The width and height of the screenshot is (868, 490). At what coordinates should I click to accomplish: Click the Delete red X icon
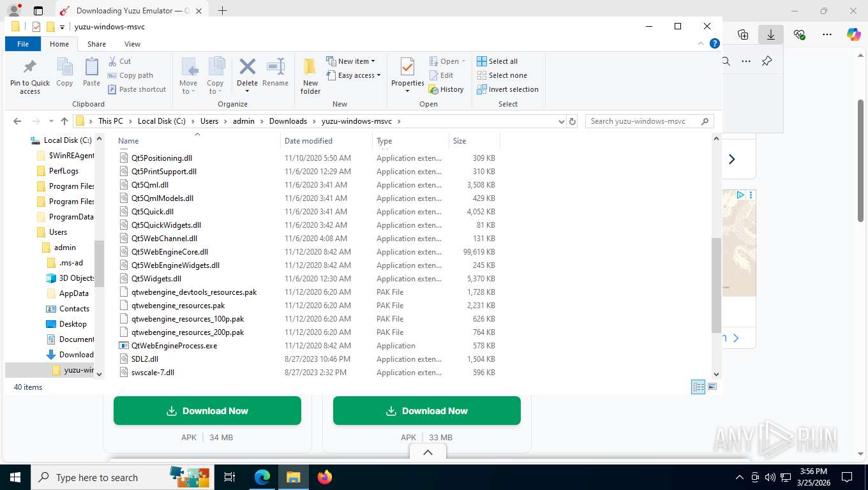click(x=247, y=67)
